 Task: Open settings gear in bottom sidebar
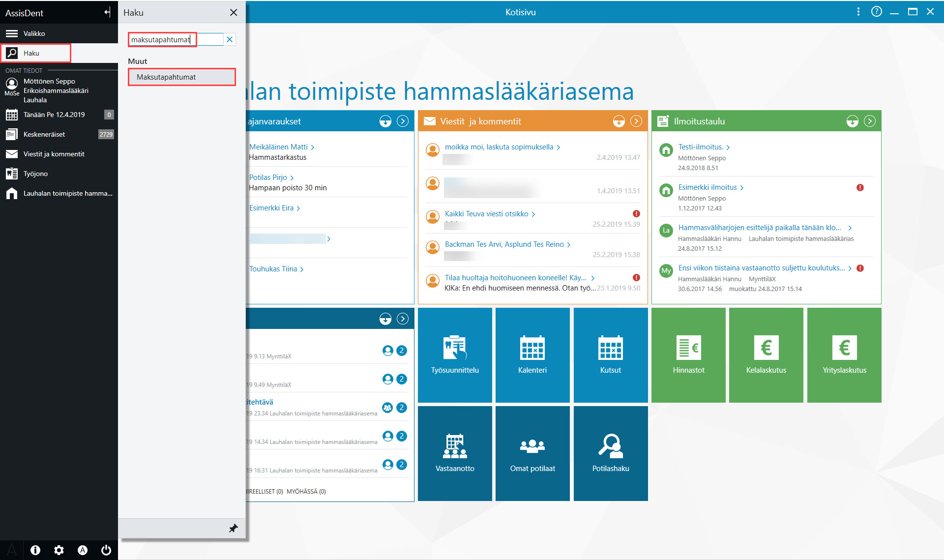[x=59, y=550]
